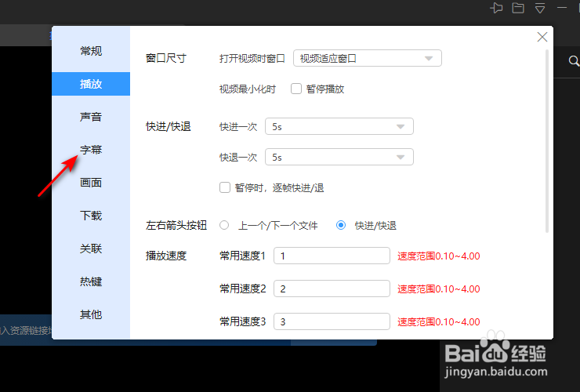The height and width of the screenshot is (392, 580).
Task: Open file via folder icon in title bar
Action: click(518, 8)
